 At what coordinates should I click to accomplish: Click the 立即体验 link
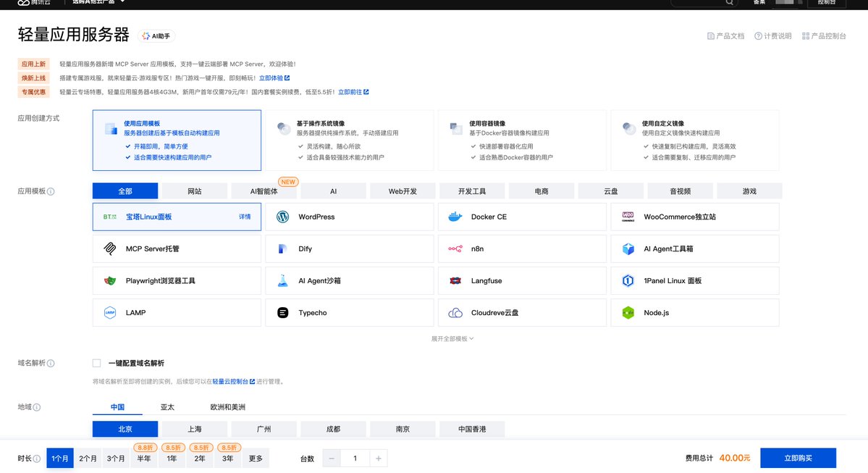[x=274, y=78]
